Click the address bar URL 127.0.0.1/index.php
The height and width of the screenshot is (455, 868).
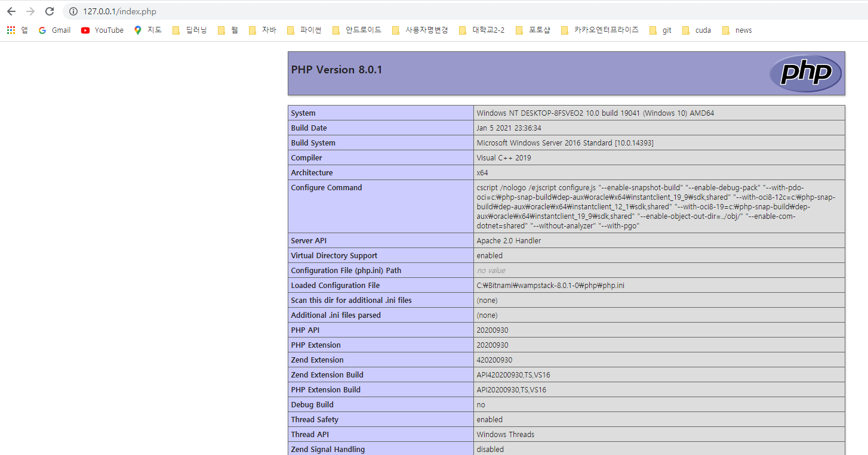[x=119, y=11]
